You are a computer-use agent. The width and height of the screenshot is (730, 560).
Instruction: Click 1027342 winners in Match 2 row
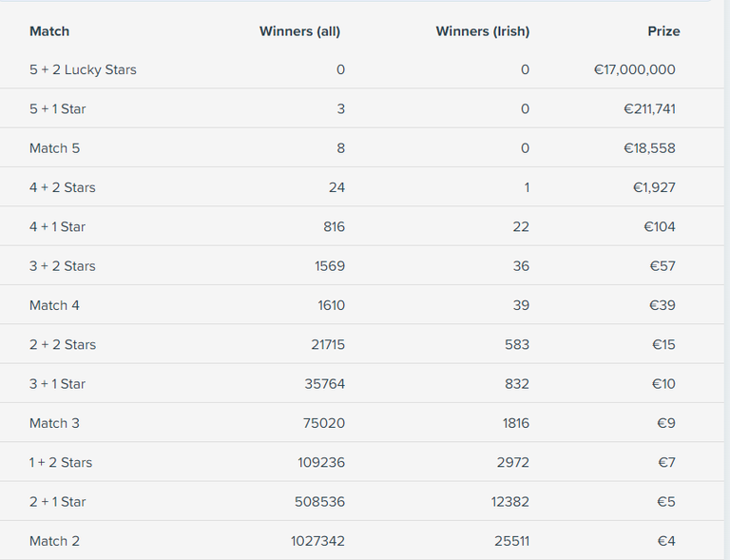(x=318, y=541)
